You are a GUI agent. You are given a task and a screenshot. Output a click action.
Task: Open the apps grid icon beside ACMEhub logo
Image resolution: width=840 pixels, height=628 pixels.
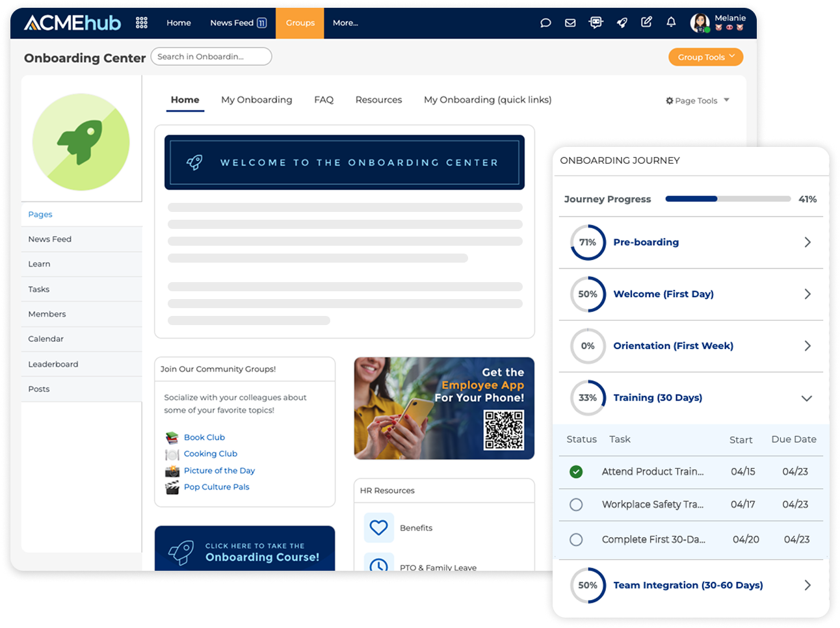pyautogui.click(x=142, y=23)
